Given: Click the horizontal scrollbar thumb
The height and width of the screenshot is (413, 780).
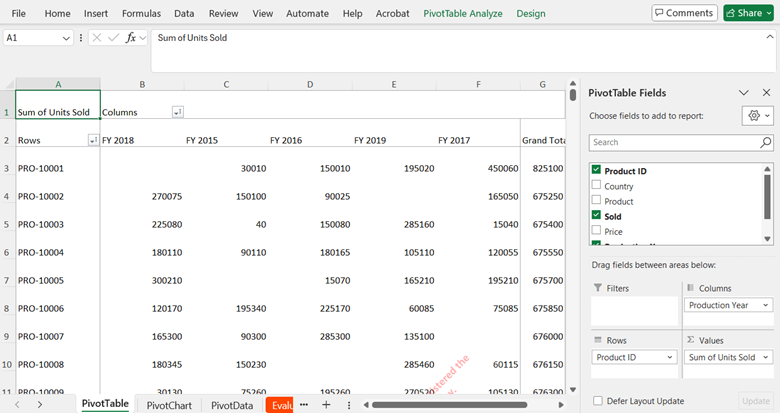Looking at the screenshot, I should [x=450, y=405].
